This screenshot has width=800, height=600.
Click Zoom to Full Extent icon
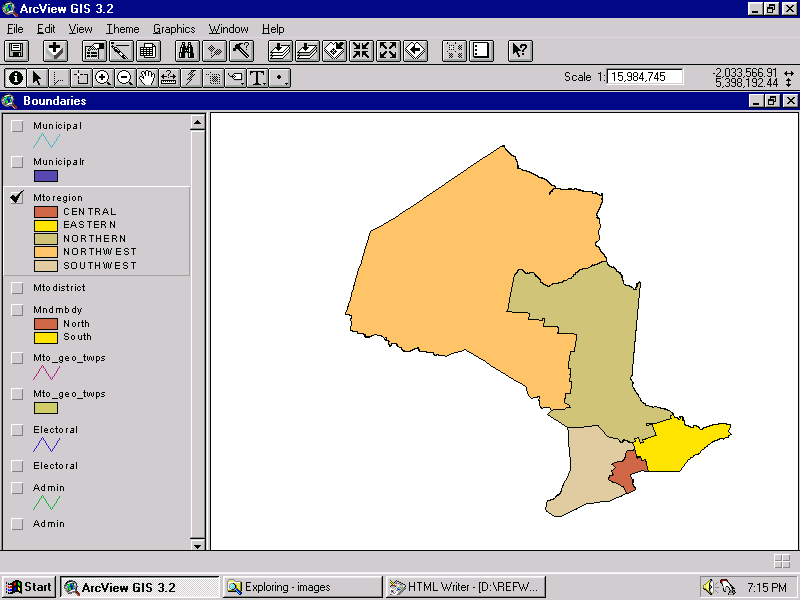point(281,51)
